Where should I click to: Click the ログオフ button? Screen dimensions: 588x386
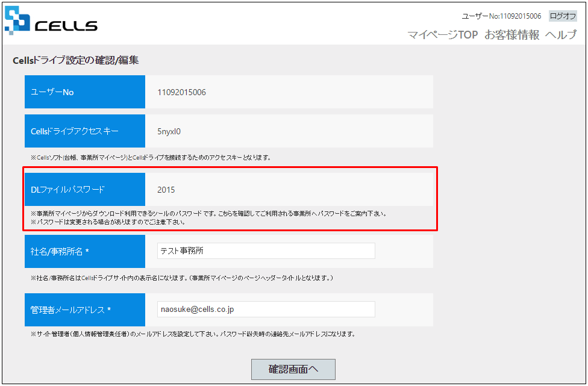tap(563, 16)
